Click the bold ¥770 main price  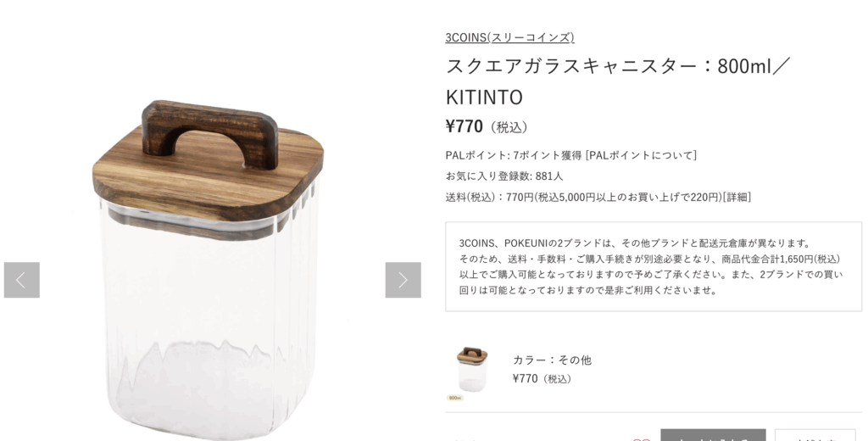[x=464, y=126]
